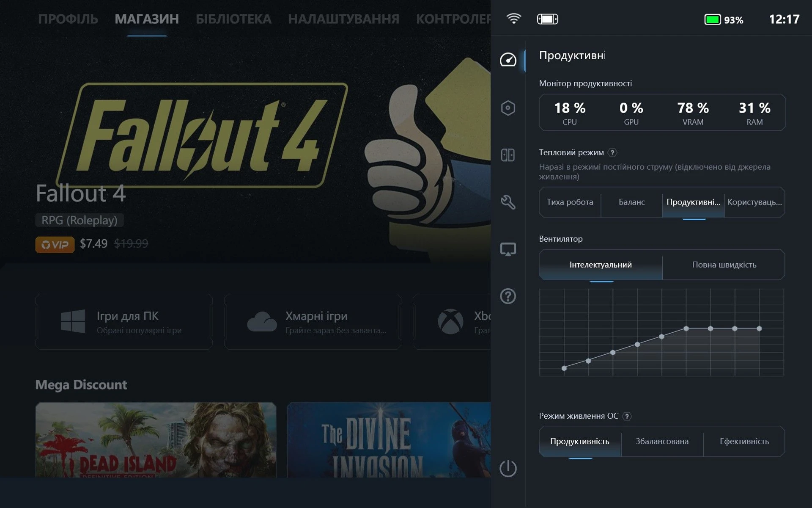Click the fan curve point where plateau begins

[x=686, y=329]
